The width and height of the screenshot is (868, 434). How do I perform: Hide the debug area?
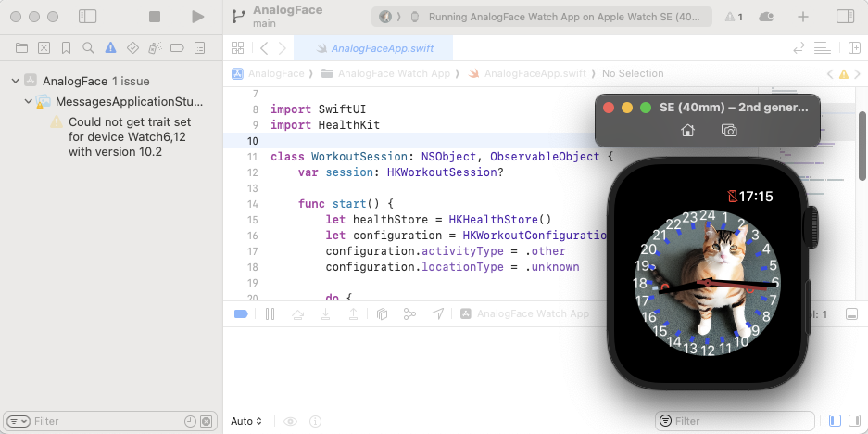852,314
